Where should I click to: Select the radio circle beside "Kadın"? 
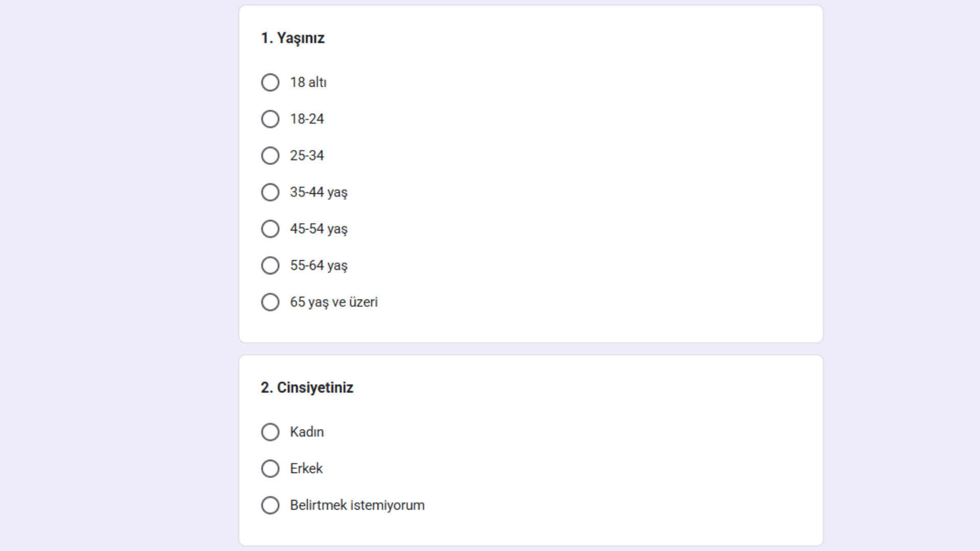[270, 432]
